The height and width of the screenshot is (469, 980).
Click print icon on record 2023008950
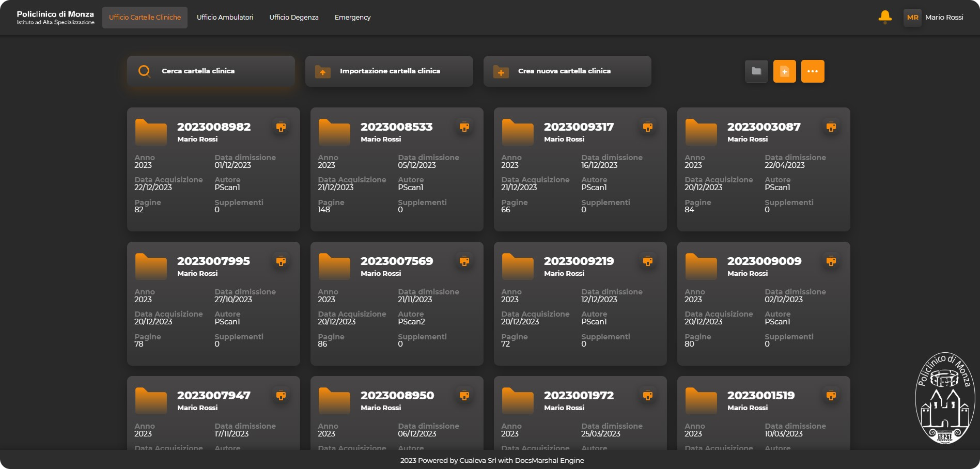point(464,396)
